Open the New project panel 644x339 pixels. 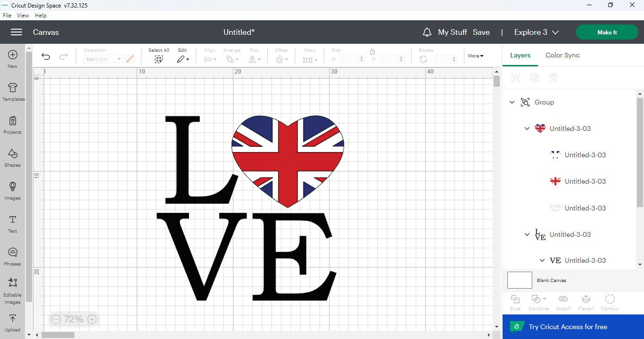[x=12, y=58]
